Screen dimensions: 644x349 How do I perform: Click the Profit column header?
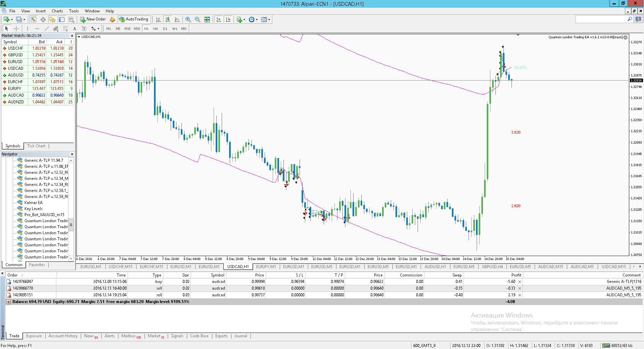coord(493,275)
